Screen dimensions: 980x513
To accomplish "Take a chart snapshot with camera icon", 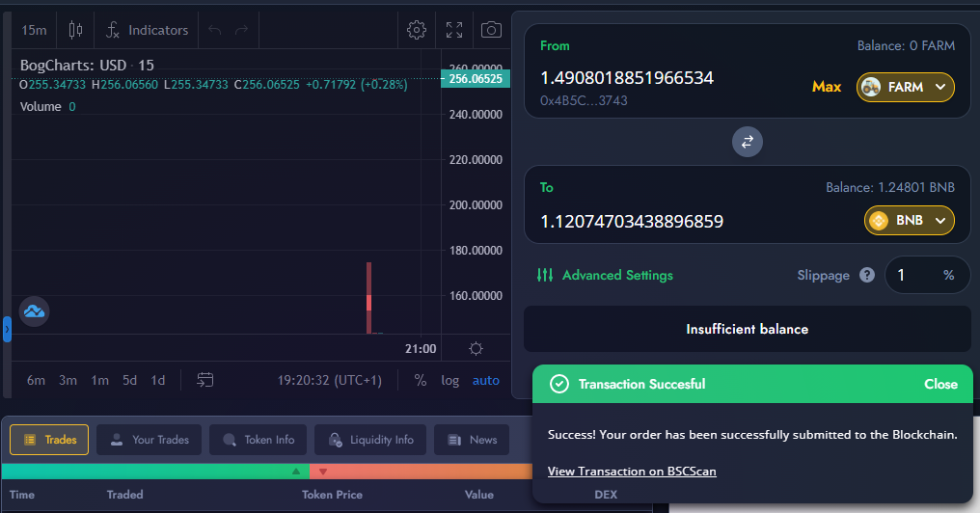I will [x=491, y=30].
